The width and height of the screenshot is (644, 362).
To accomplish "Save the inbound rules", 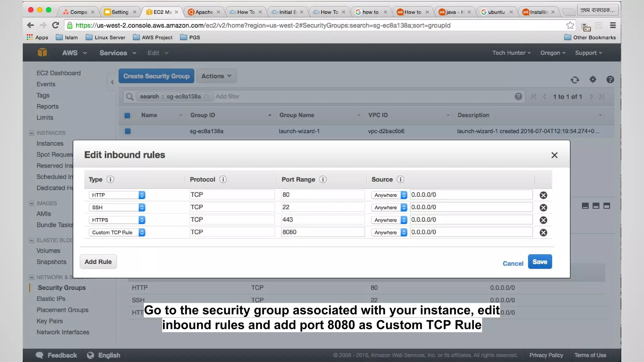I will 540,262.
